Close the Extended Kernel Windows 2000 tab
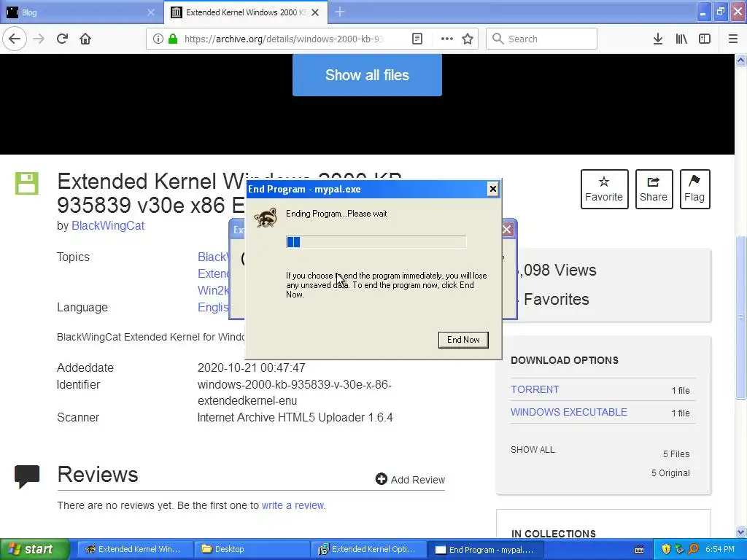 (x=315, y=12)
